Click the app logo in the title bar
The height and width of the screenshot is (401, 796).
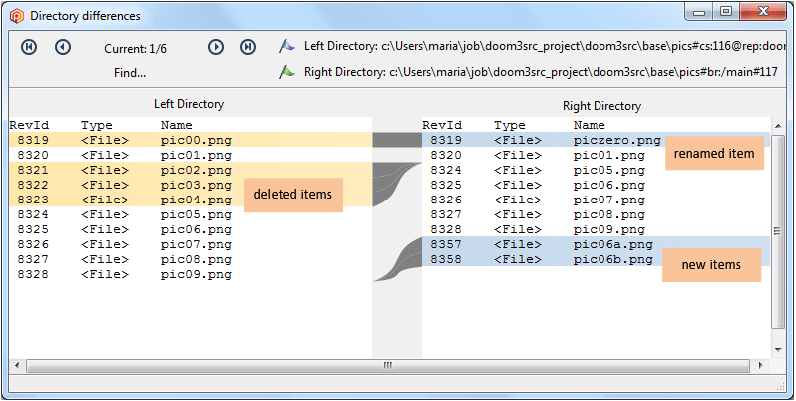(x=17, y=16)
